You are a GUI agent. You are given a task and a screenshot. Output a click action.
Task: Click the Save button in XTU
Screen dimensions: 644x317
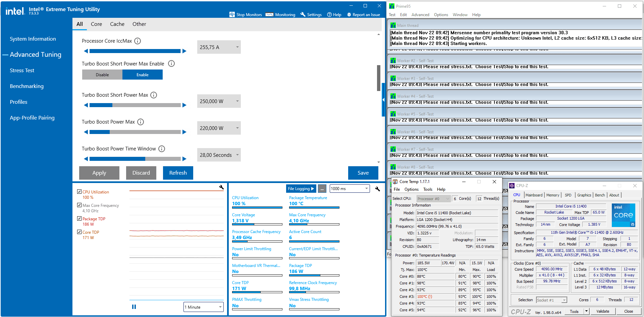click(x=363, y=173)
